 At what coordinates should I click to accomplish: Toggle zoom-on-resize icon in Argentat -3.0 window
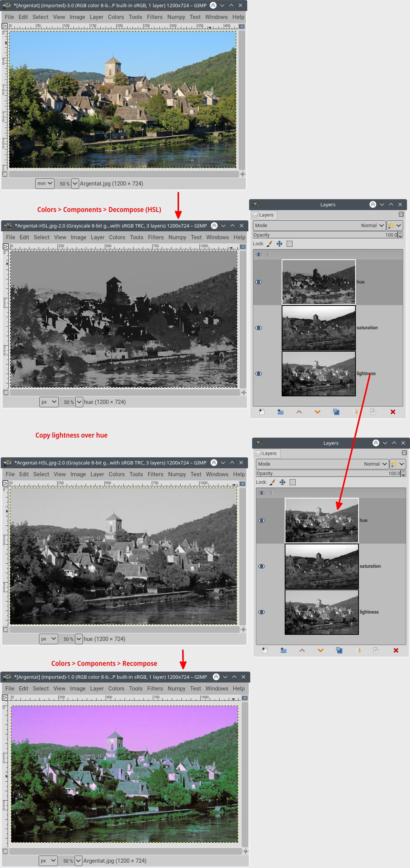point(242,26)
